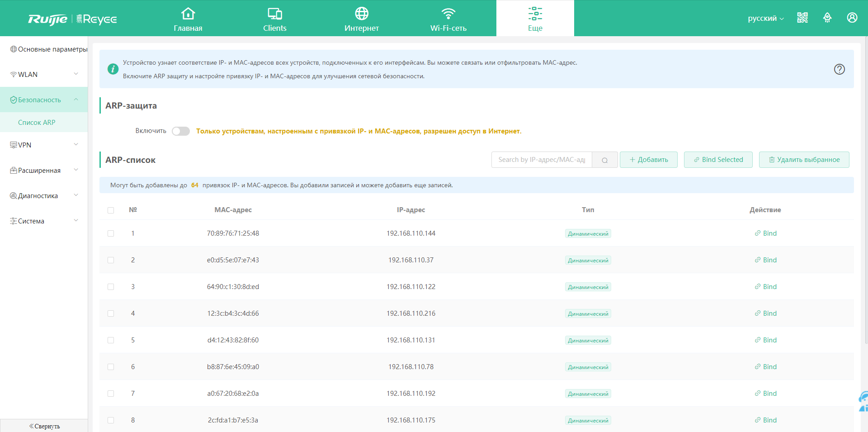Click IP address 192.168.110.37

tap(411, 260)
